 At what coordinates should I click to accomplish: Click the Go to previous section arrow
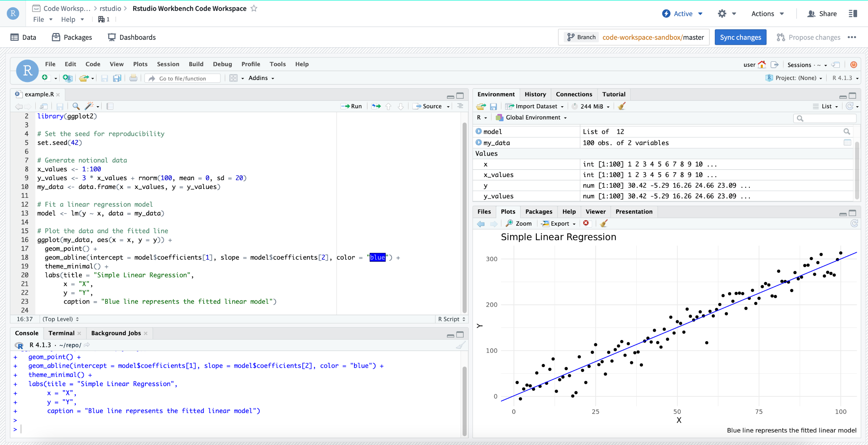coord(388,106)
